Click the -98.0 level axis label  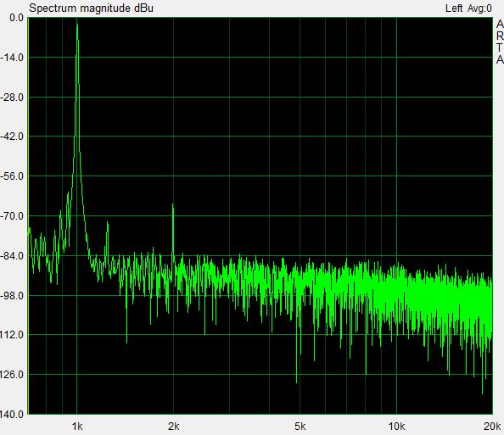12,296
